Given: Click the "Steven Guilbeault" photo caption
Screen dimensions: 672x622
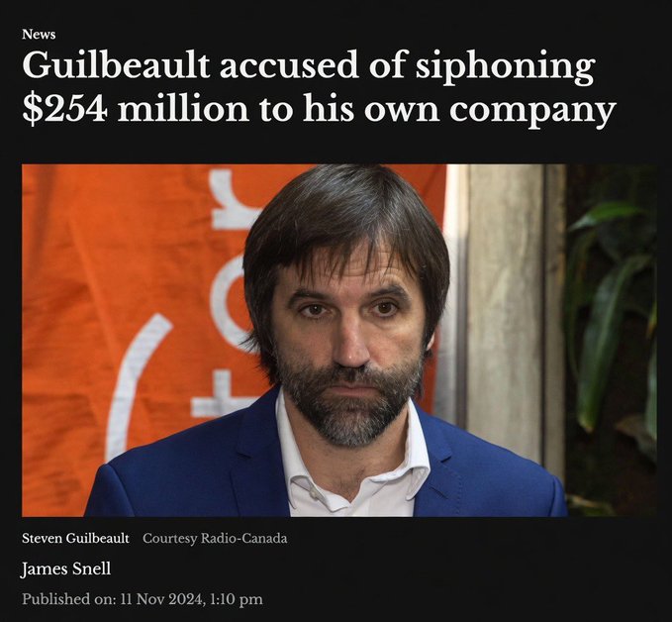Looking at the screenshot, I should point(75,539).
